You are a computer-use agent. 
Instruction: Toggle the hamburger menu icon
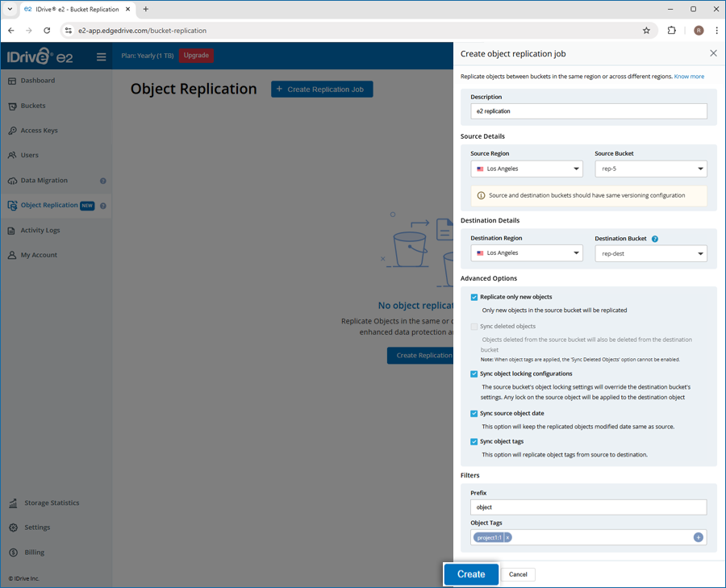[x=102, y=57]
